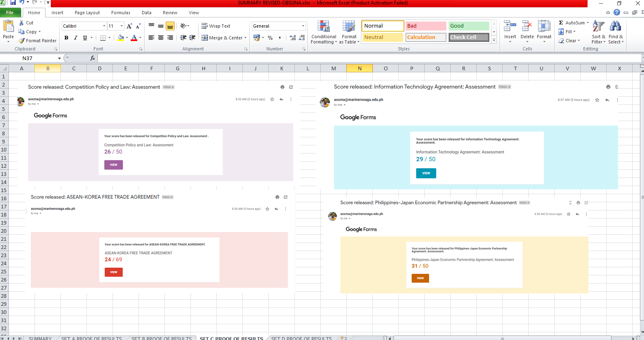Click the Format Painter brush icon
This screenshot has width=644, height=340.
(22, 41)
